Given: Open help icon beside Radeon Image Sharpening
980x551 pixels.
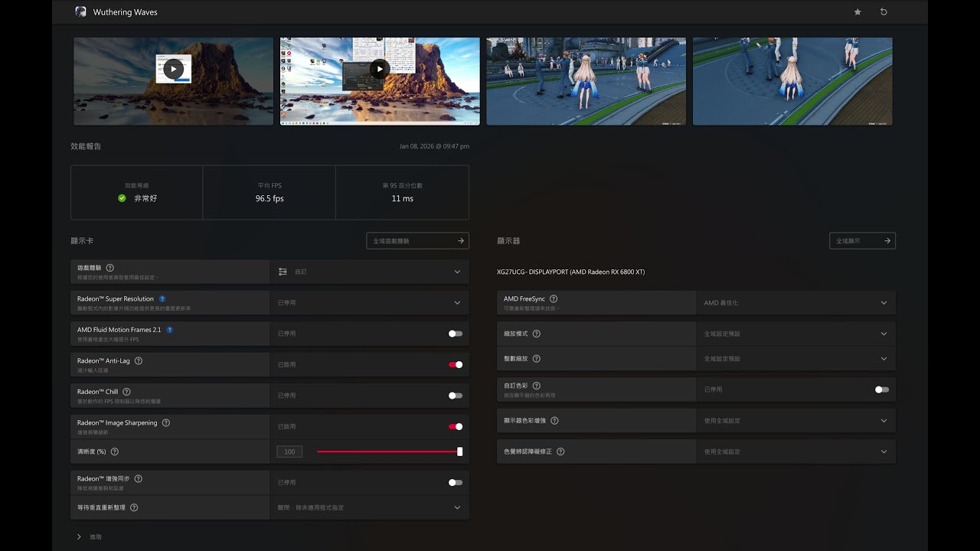Looking at the screenshot, I should pyautogui.click(x=166, y=422).
